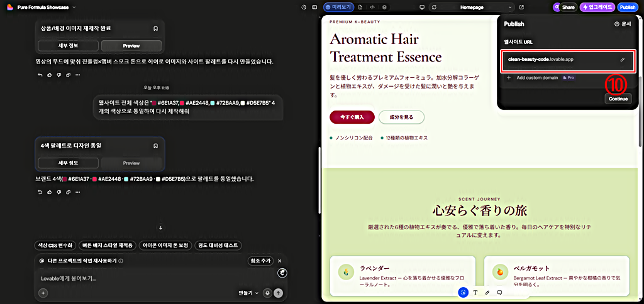This screenshot has width=644, height=304.
Task: Open 세부 정보 on 상품/배경 이미지 card
Action: tap(68, 46)
